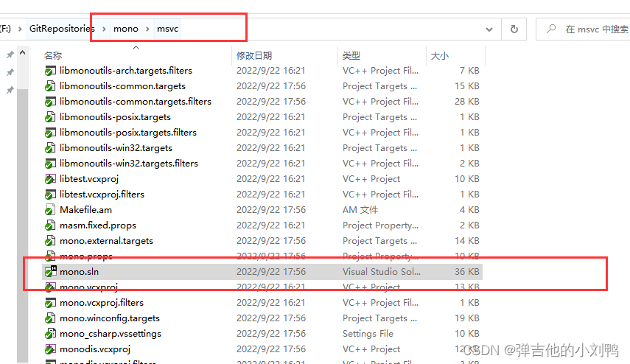Screen dimensions: 630x364
Task: Open the address bar history dropdown
Action: 489,29
